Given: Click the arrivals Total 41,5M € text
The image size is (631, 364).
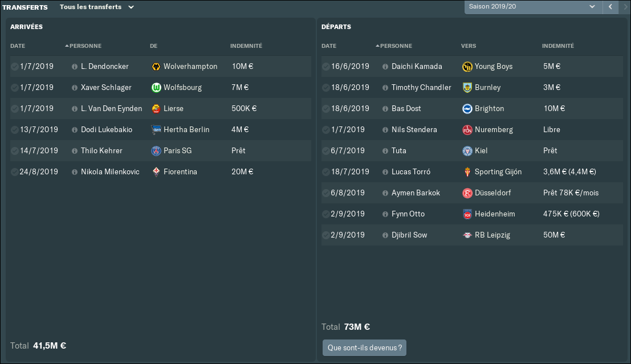Looking at the screenshot, I should click(x=38, y=346).
